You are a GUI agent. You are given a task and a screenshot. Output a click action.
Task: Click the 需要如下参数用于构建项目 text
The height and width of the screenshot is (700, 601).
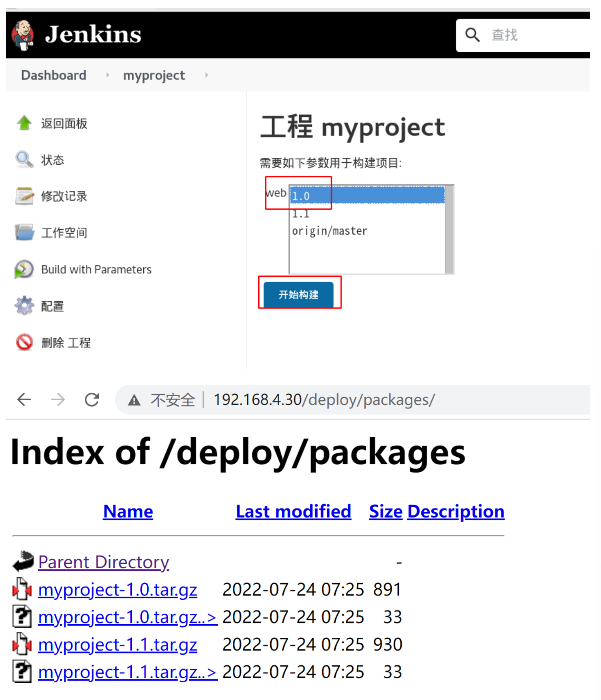(x=330, y=163)
